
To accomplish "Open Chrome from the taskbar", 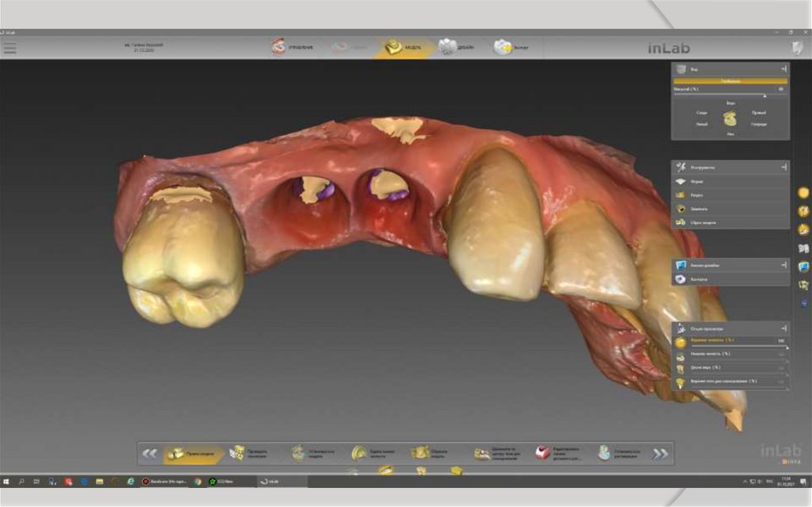I will coord(197,482).
